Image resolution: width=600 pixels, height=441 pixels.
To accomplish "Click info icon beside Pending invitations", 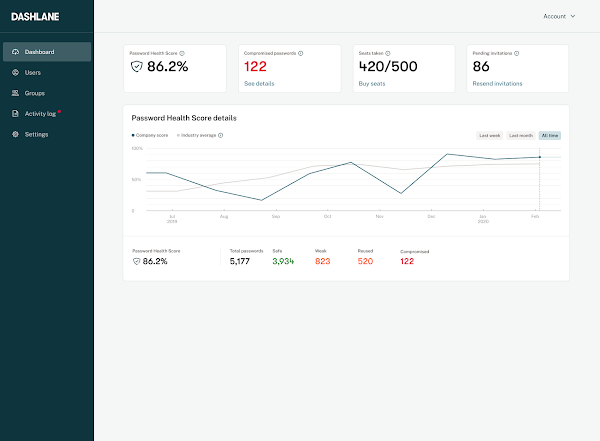I will point(517,53).
